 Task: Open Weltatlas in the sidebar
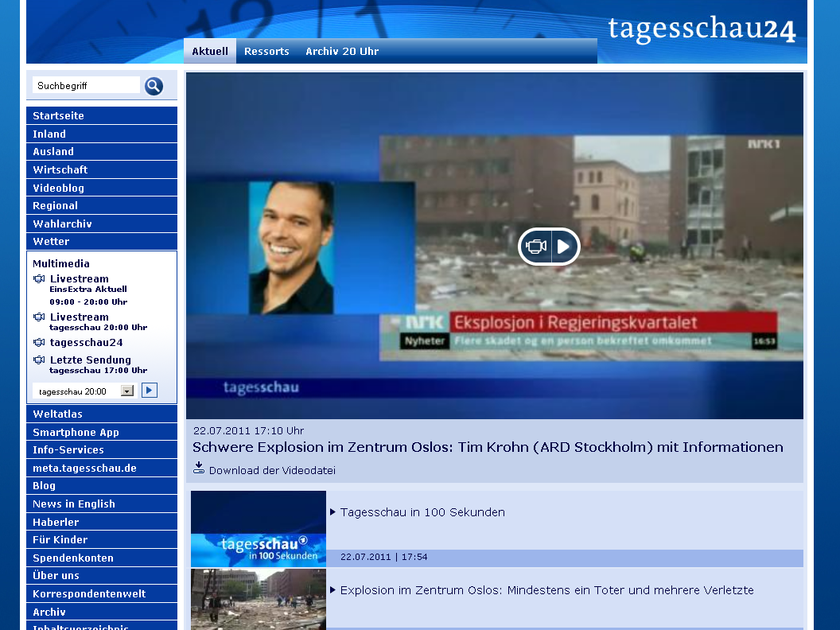[x=102, y=414]
